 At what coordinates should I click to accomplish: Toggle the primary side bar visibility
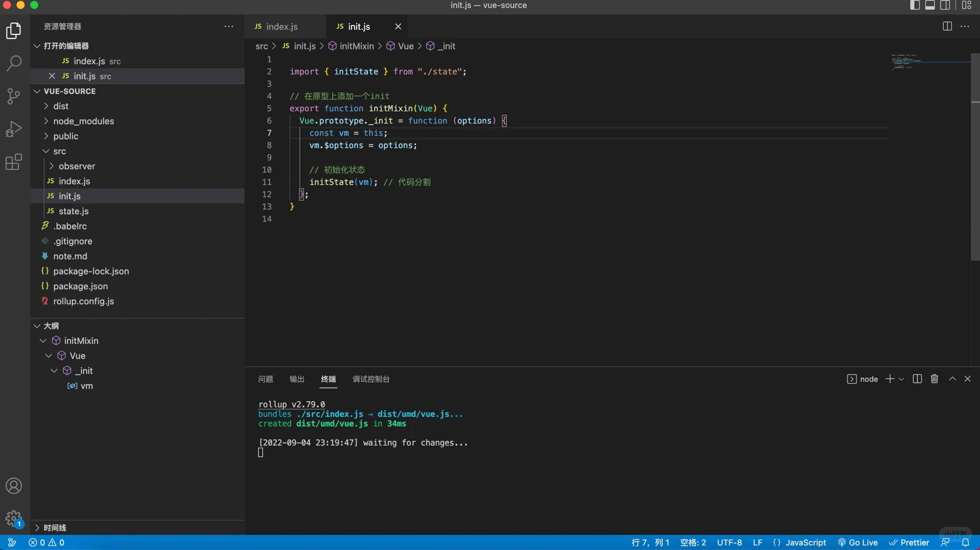pos(915,5)
